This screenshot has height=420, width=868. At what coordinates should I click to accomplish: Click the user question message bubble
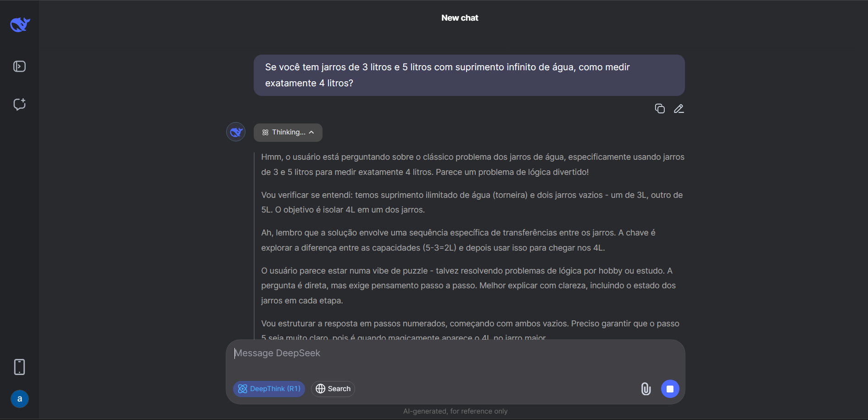tap(469, 75)
